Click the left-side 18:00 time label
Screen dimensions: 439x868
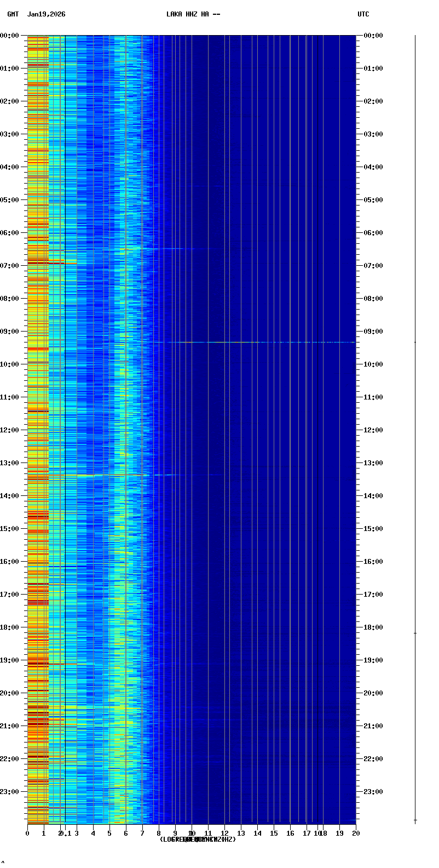(10, 627)
